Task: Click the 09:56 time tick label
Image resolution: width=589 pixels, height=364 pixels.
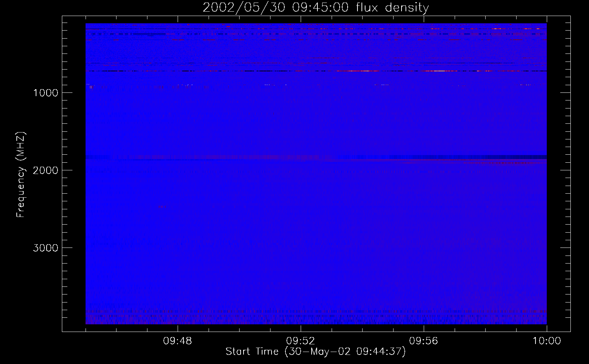Action: point(424,341)
